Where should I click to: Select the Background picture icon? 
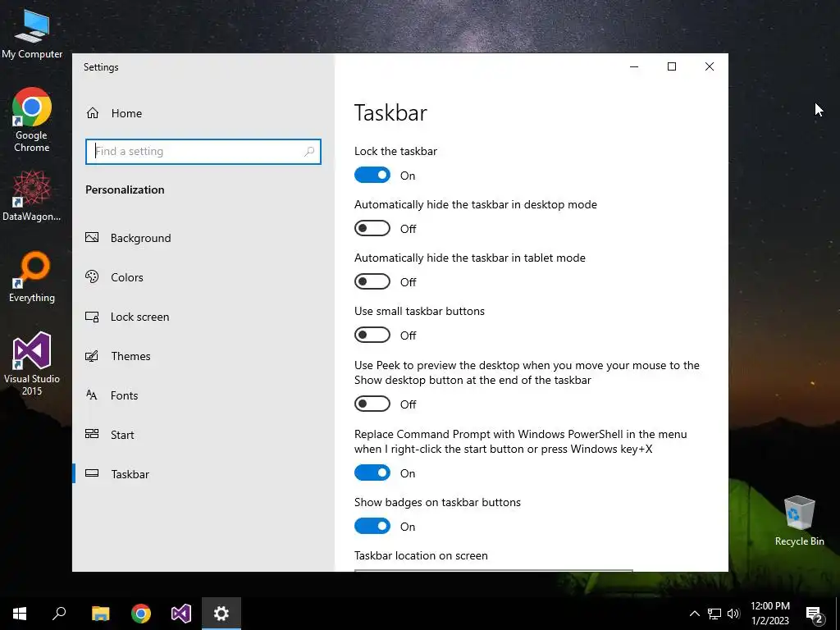(x=92, y=237)
